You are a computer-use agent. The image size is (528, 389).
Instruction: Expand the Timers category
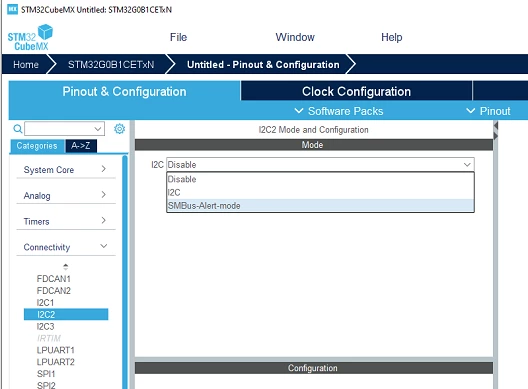tap(66, 221)
